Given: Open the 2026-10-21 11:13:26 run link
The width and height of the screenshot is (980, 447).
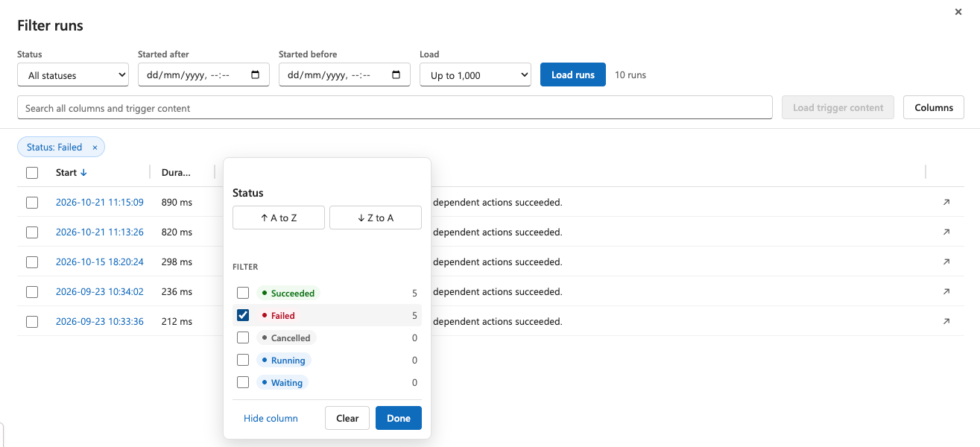Looking at the screenshot, I should tap(100, 232).
